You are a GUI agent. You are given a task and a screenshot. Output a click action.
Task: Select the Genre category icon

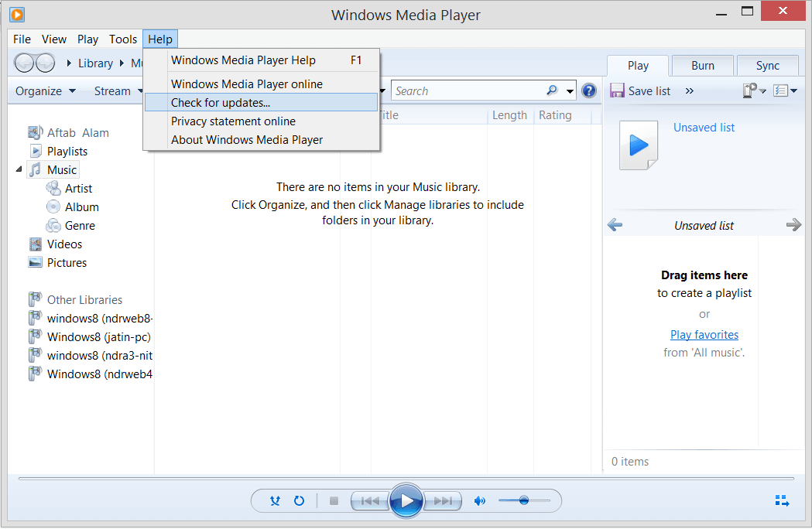click(53, 226)
